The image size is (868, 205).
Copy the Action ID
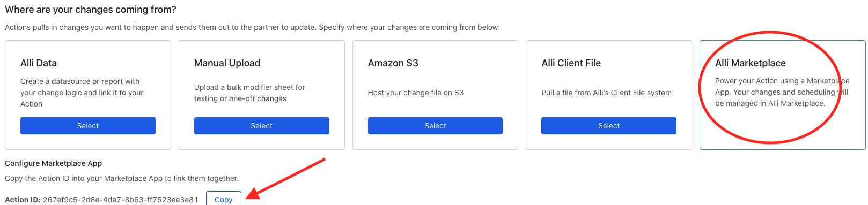tap(224, 199)
